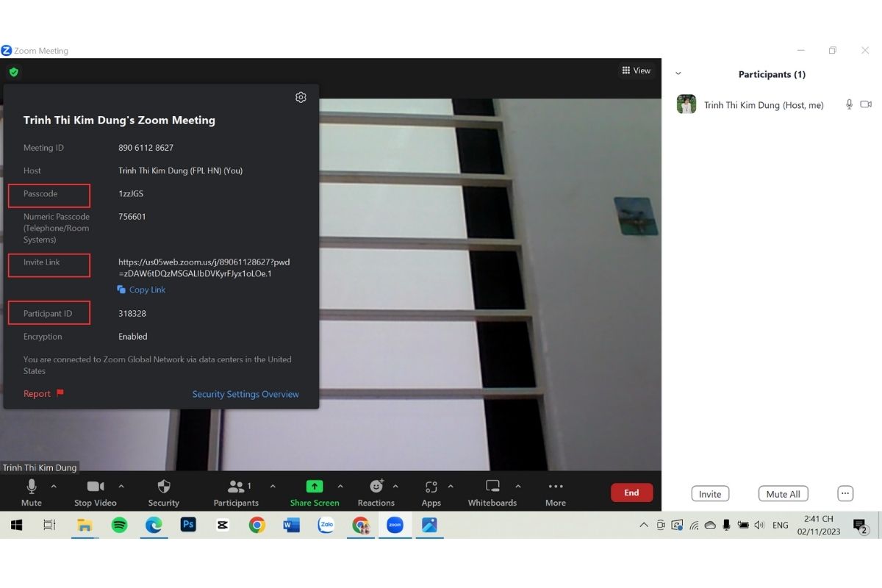
Task: Open the Photos app on taskbar
Action: pos(429,525)
